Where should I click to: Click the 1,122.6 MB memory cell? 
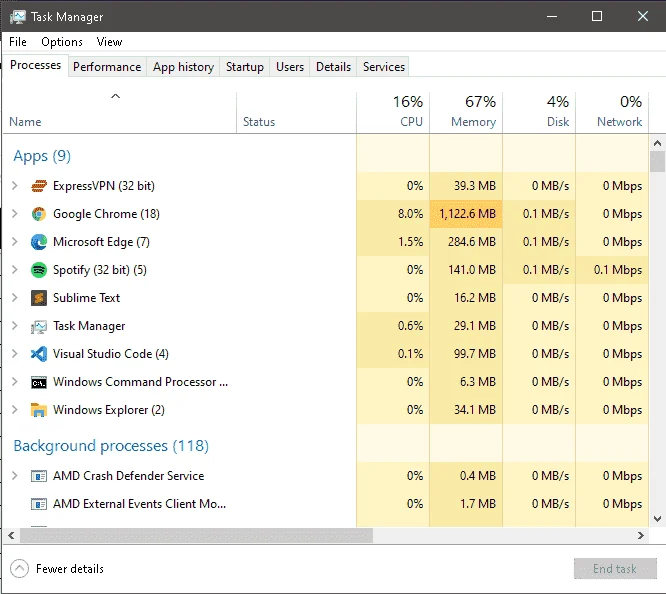coord(466,214)
